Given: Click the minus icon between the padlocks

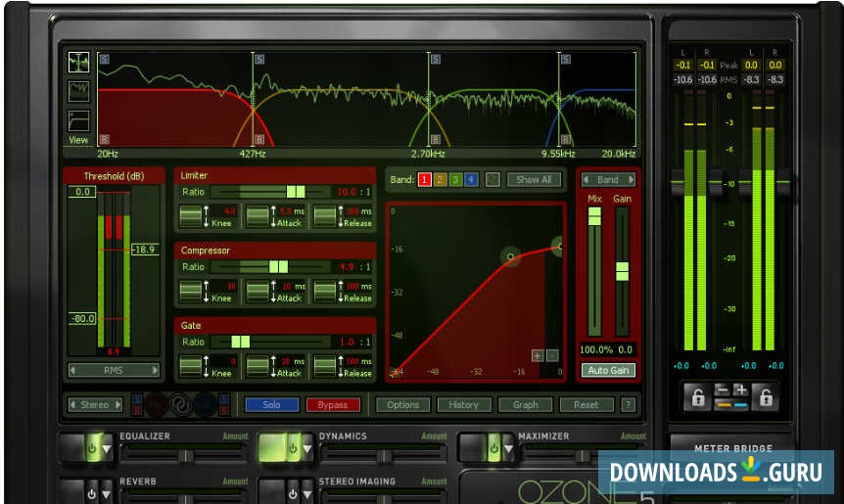Looking at the screenshot, I should (x=723, y=389).
